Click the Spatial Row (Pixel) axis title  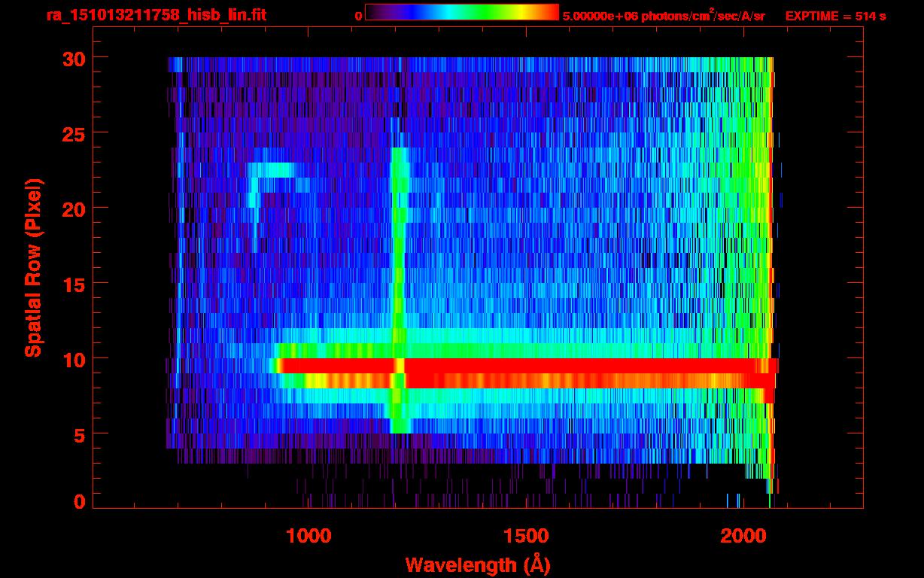pos(32,268)
